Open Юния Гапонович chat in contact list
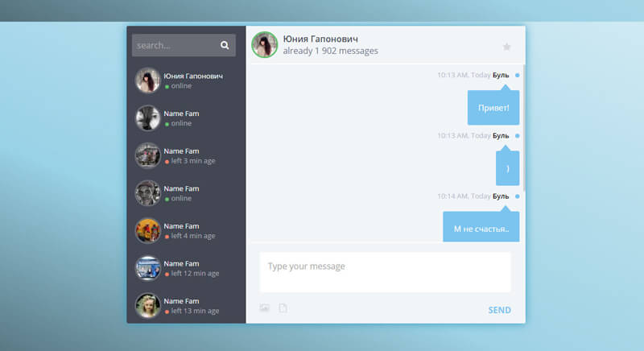This screenshot has width=644, height=351. coord(186,81)
